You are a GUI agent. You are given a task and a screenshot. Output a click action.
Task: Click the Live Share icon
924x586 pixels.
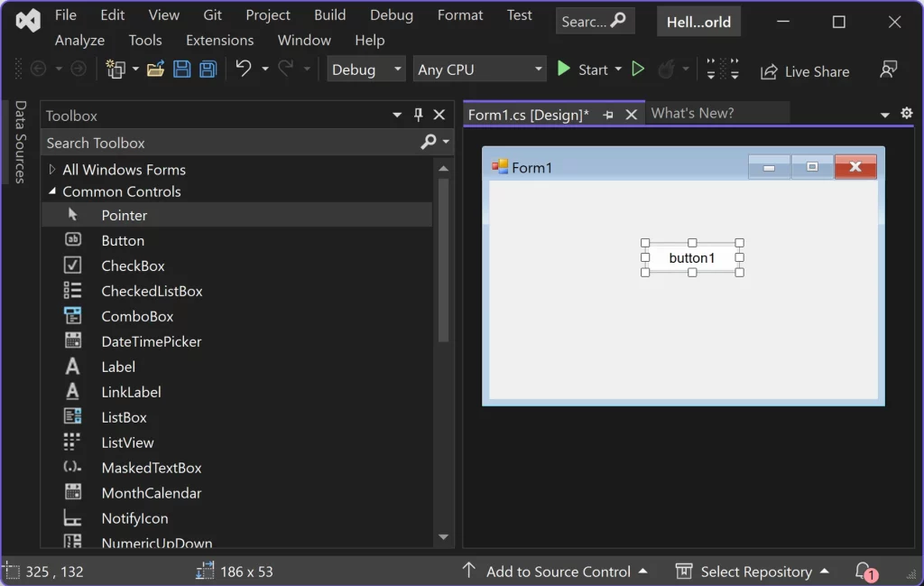(x=769, y=71)
